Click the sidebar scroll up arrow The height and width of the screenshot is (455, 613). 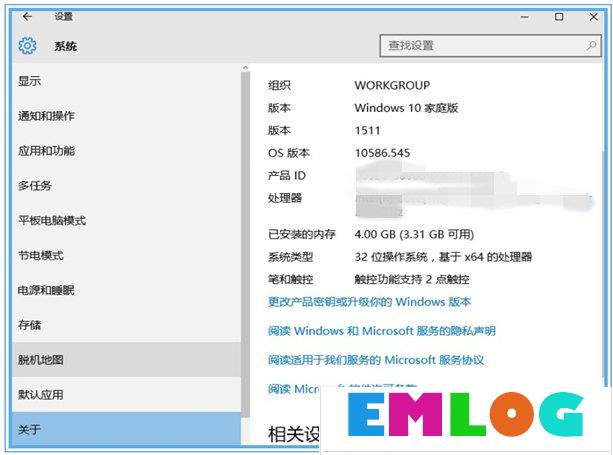coord(245,68)
